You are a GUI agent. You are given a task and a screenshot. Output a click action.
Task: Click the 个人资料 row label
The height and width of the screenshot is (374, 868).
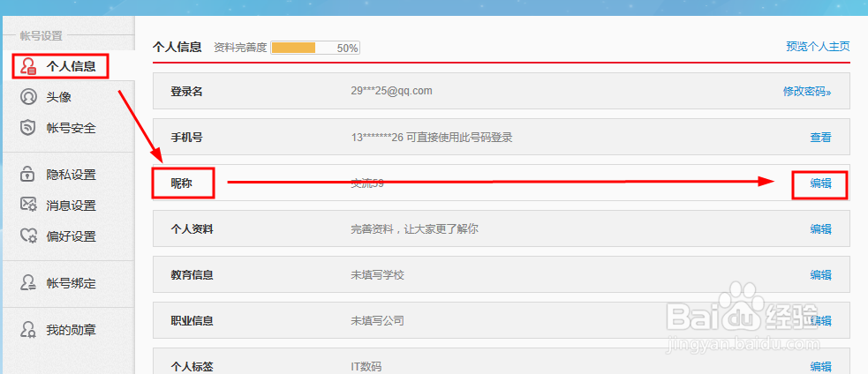[192, 229]
